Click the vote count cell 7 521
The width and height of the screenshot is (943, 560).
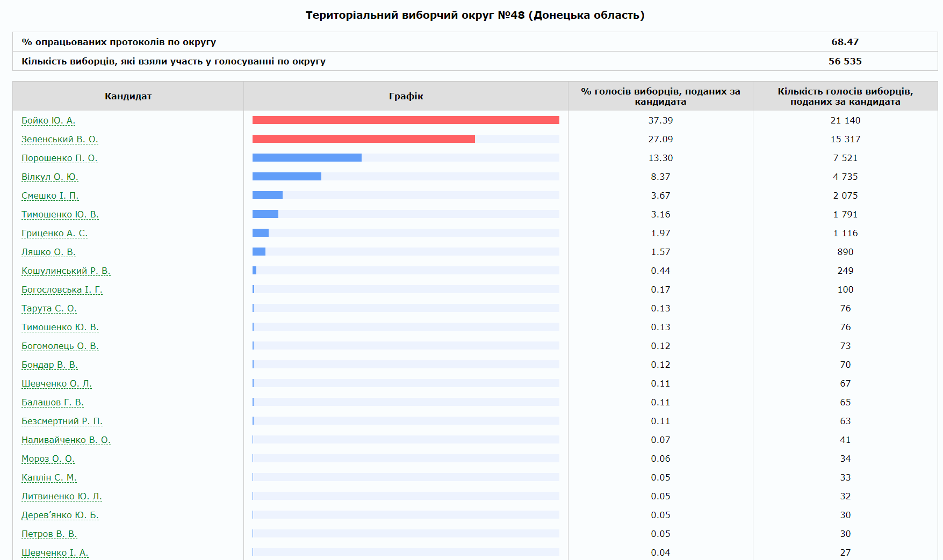pyautogui.click(x=846, y=158)
